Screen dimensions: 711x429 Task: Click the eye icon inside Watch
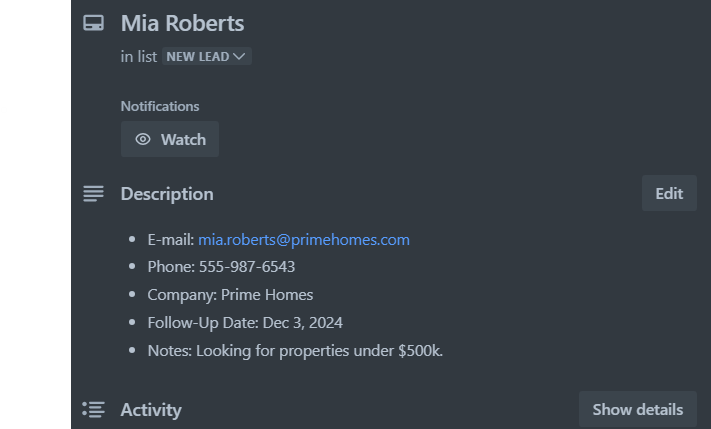(x=143, y=140)
